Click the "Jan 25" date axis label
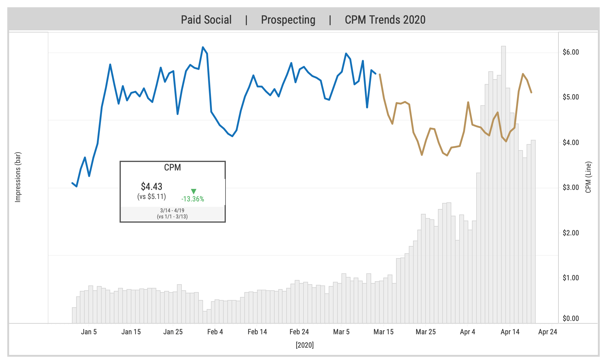 tap(173, 332)
